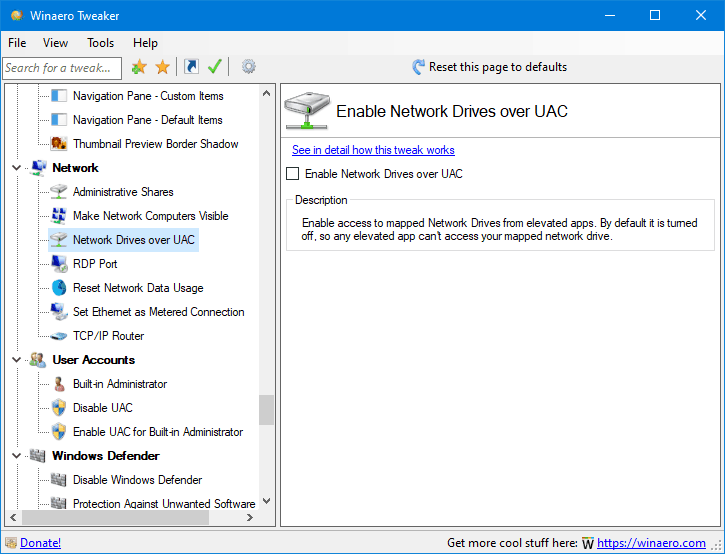The height and width of the screenshot is (554, 725).
Task: Click the Built-in Administrator person icon
Action: tap(59, 384)
